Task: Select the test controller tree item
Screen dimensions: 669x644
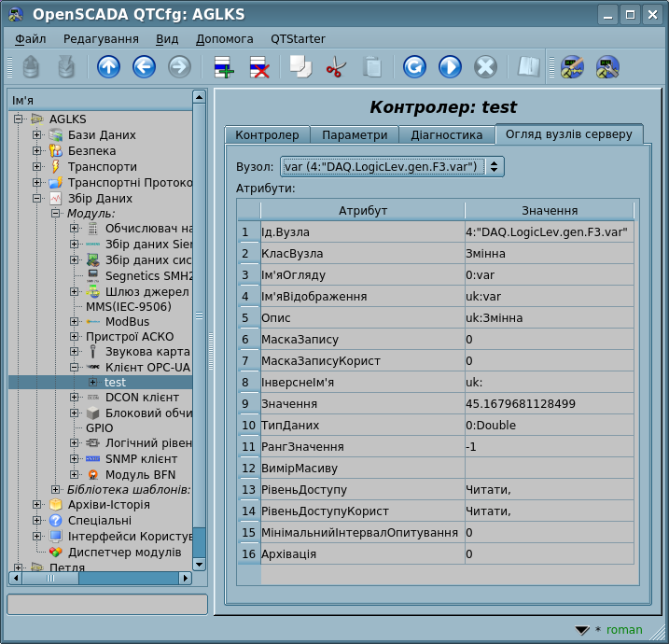Action: [x=115, y=383]
